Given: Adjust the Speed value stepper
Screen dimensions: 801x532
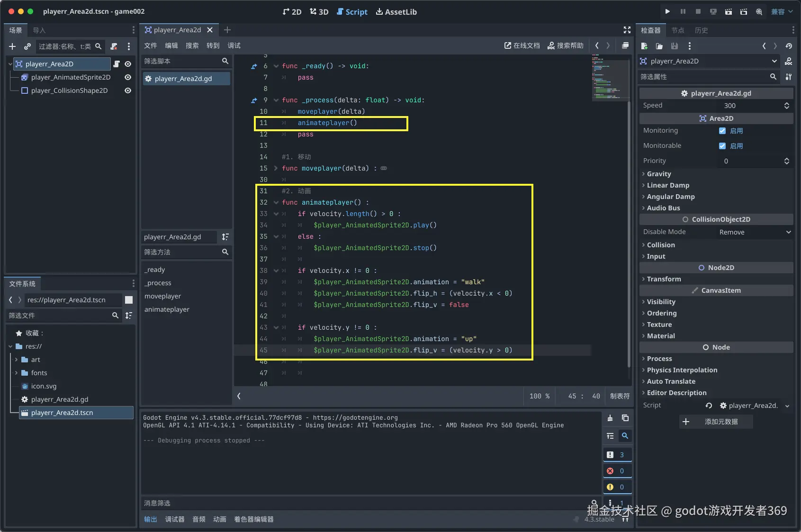Looking at the screenshot, I should point(787,106).
